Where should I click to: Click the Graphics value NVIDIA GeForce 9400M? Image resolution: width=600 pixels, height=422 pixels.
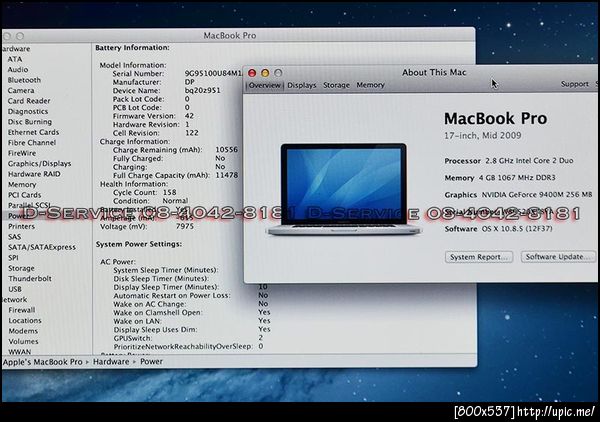(x=536, y=195)
